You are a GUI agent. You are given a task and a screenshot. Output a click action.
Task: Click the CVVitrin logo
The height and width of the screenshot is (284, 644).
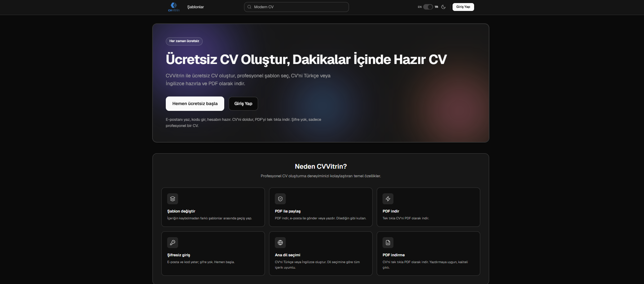174,7
